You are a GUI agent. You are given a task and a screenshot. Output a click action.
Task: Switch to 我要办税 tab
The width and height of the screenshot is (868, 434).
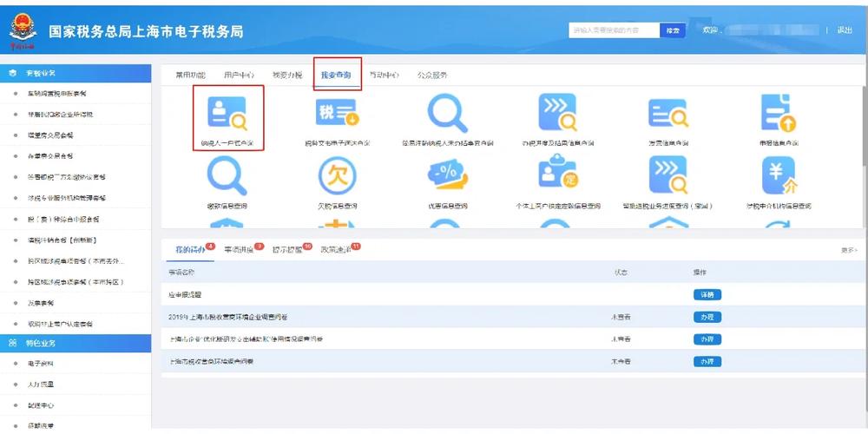tap(288, 75)
